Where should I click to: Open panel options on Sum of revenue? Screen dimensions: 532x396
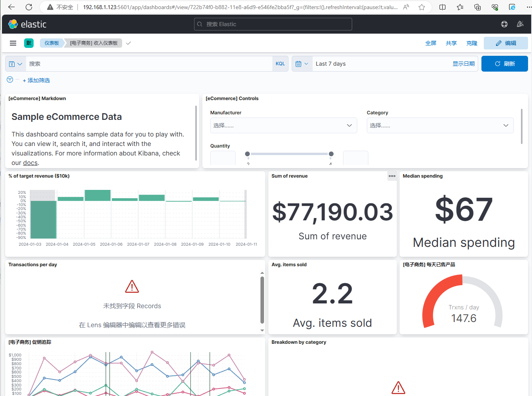click(x=392, y=176)
